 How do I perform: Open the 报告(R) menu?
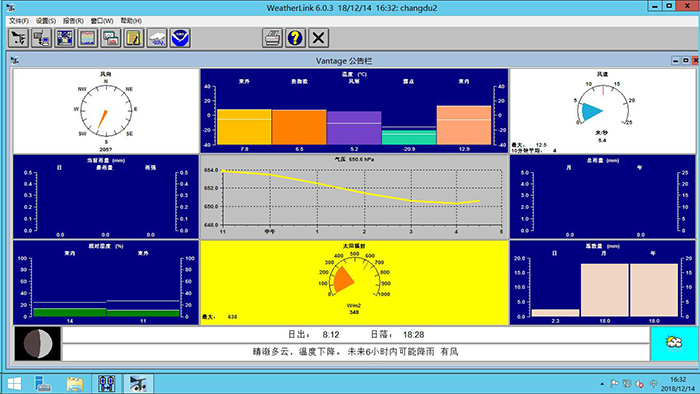(73, 21)
